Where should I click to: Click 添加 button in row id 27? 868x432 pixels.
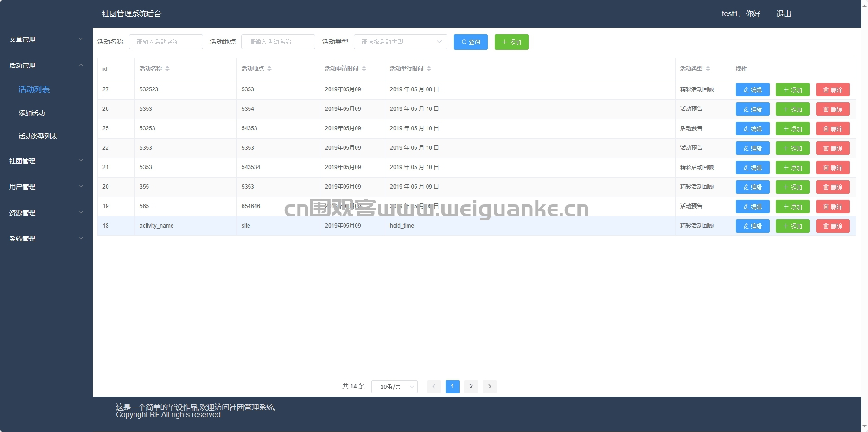[x=792, y=90]
